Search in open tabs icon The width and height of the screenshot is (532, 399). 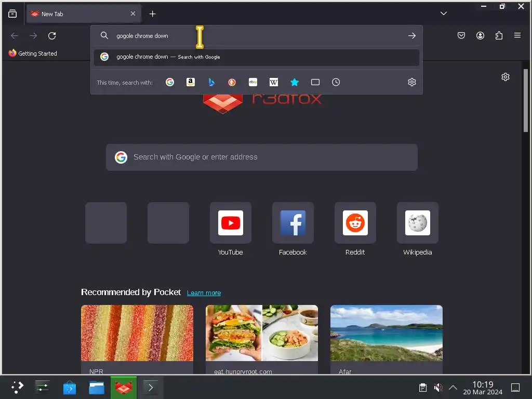pyautogui.click(x=315, y=82)
